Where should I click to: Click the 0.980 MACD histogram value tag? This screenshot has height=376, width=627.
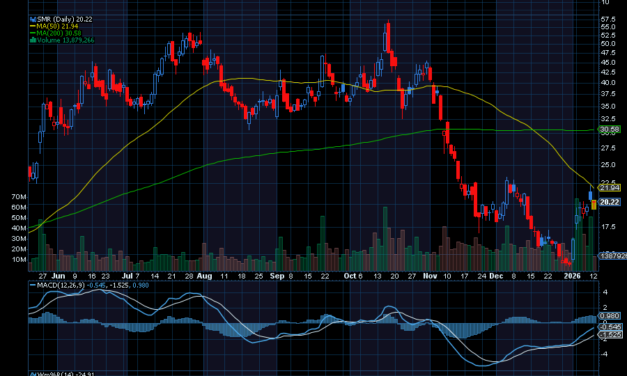(609, 316)
